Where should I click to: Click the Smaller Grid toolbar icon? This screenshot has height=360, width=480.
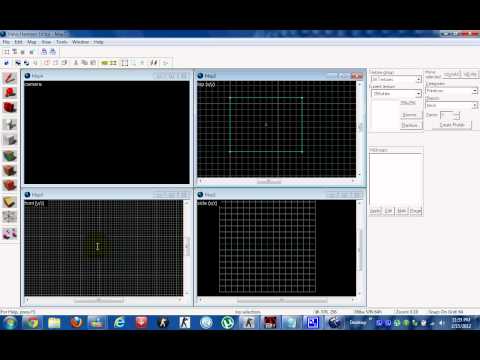click(23, 52)
